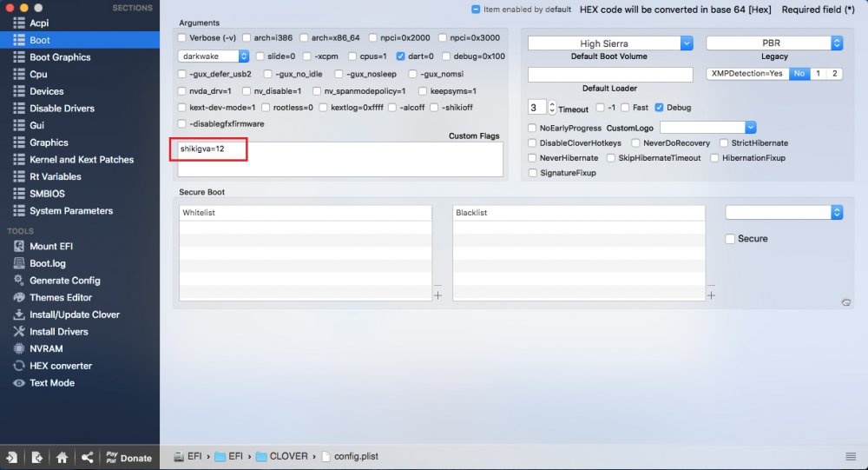
Task: Enable the Verbose (-v) checkbox
Action: (182, 37)
